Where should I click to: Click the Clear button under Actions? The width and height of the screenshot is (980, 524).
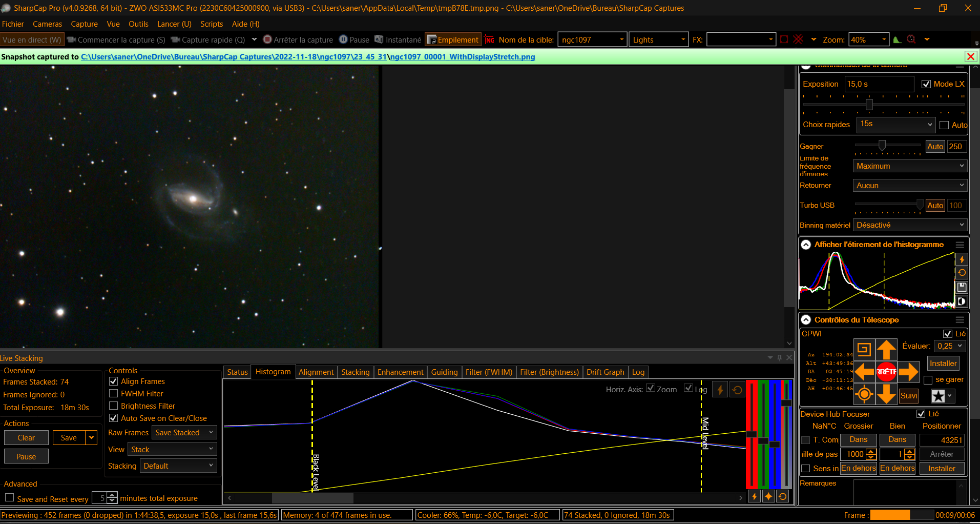[x=26, y=438]
